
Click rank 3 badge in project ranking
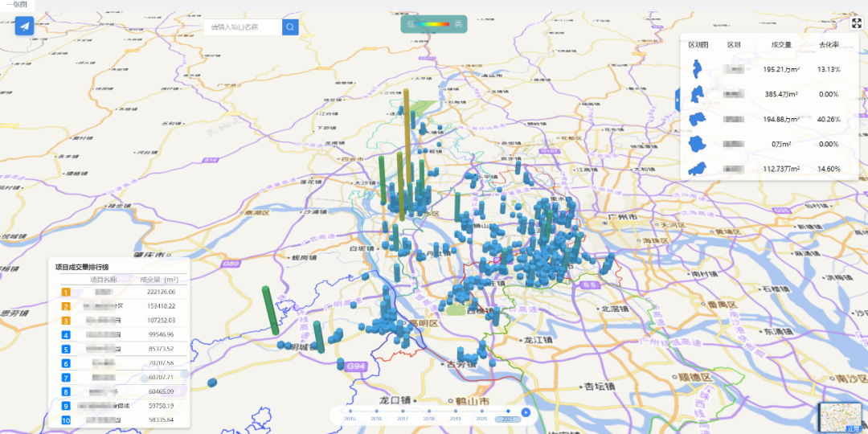click(66, 321)
